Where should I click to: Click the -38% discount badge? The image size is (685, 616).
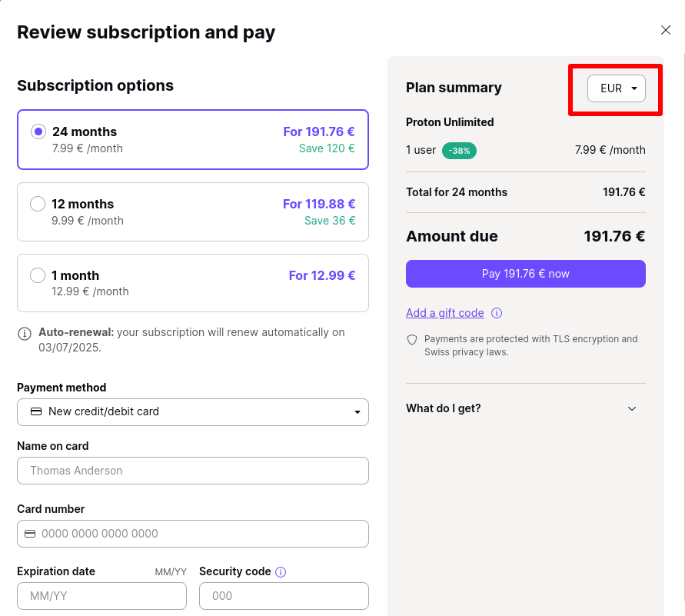(459, 151)
